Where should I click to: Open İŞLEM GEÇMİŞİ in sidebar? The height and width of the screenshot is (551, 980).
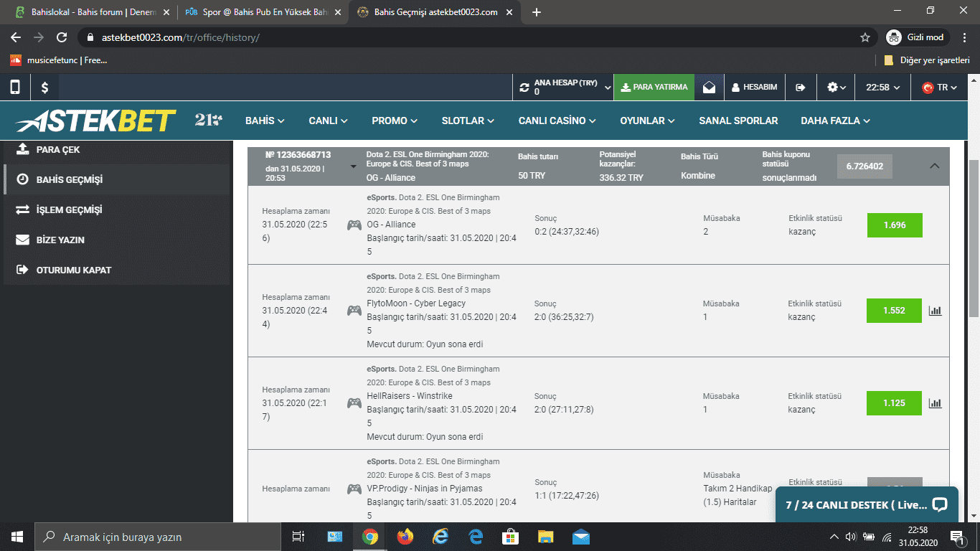tap(116, 209)
